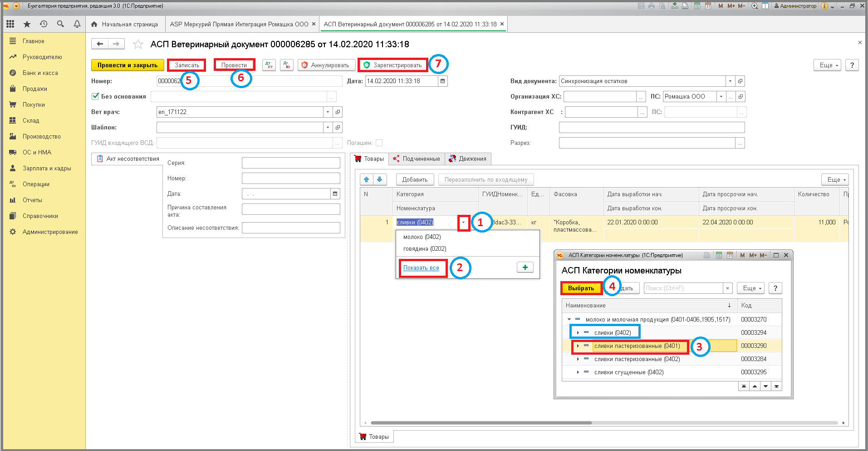The image size is (868, 451).
Task: Click Провести button
Action: [x=234, y=65]
